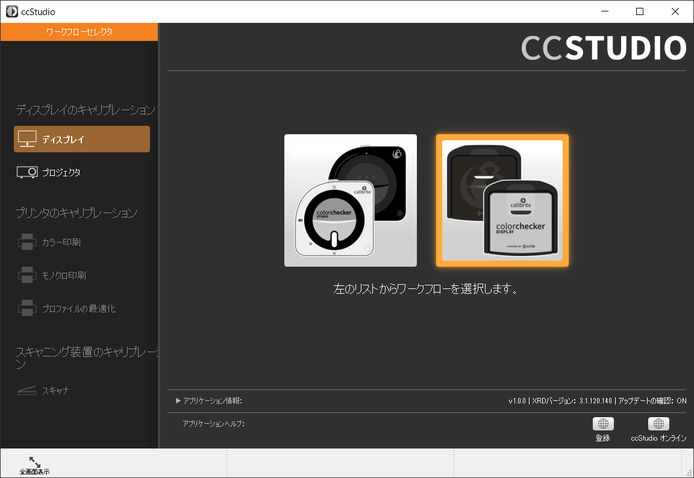Choose the モノクロ印刷 printer icon
694x478 pixels.
[x=27, y=275]
